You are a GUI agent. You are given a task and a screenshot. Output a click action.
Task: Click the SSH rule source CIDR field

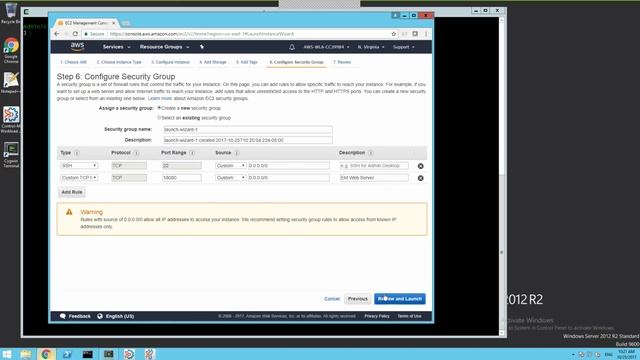[x=288, y=165]
